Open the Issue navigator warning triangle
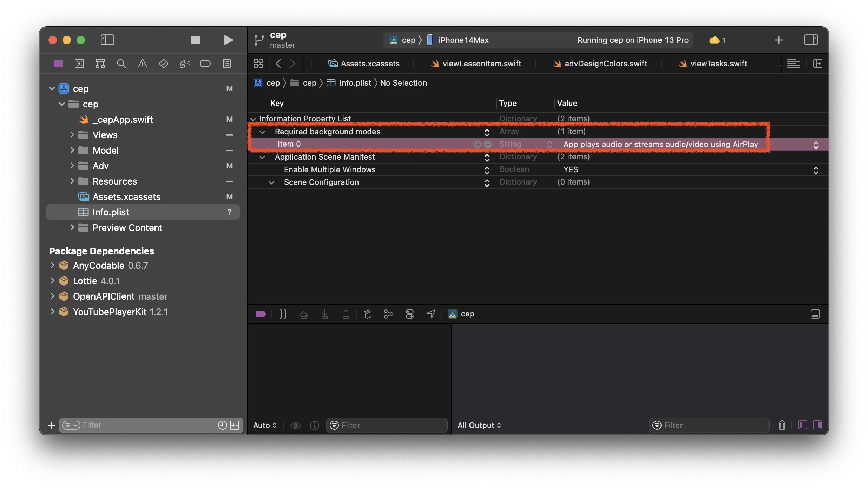Image resolution: width=868 pixels, height=487 pixels. 142,64
